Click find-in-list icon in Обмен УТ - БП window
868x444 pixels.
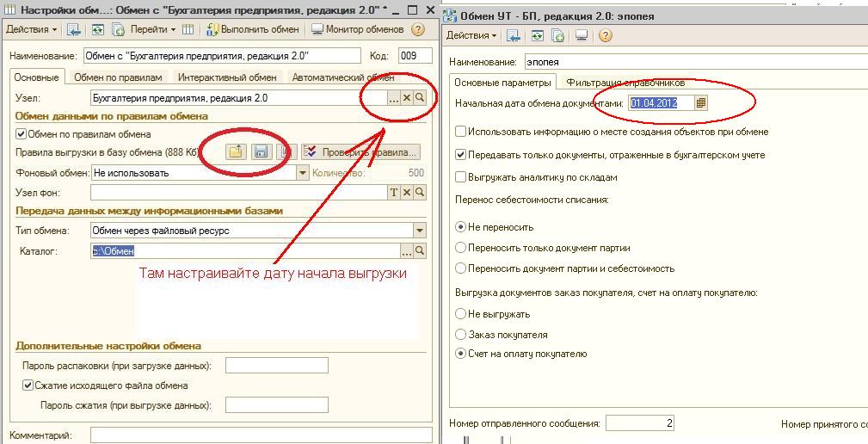tap(514, 36)
